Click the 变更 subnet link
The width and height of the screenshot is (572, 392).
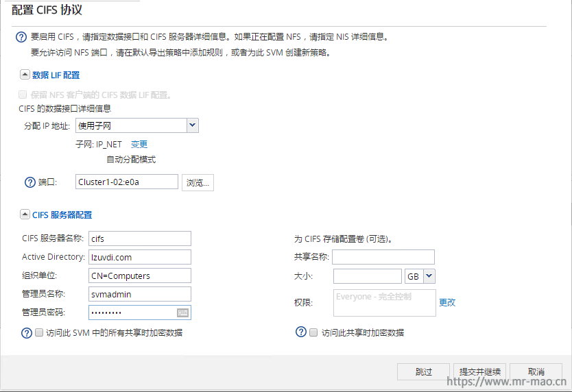point(139,145)
